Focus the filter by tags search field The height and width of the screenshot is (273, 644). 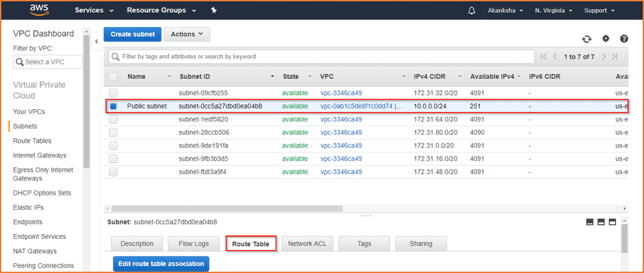click(x=322, y=57)
